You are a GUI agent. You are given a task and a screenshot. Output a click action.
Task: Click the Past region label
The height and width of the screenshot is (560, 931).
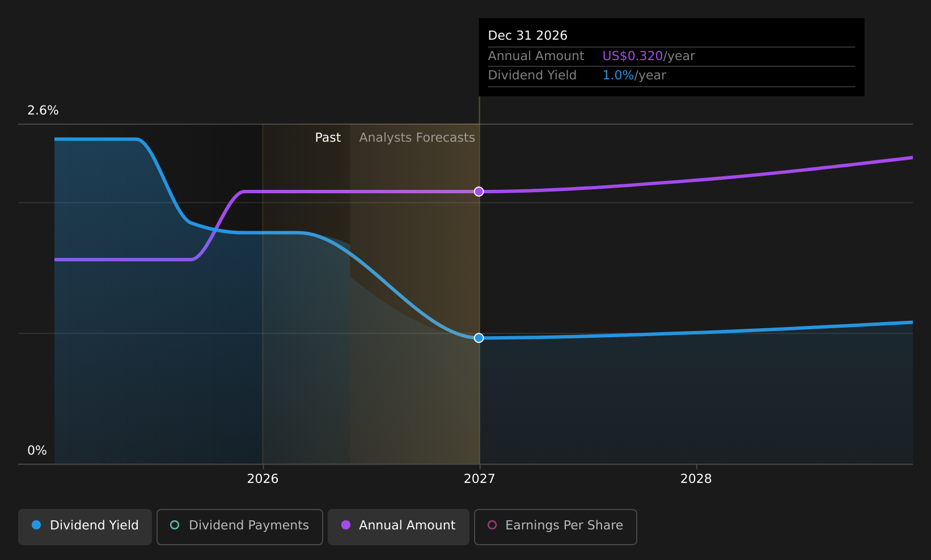pos(328,138)
